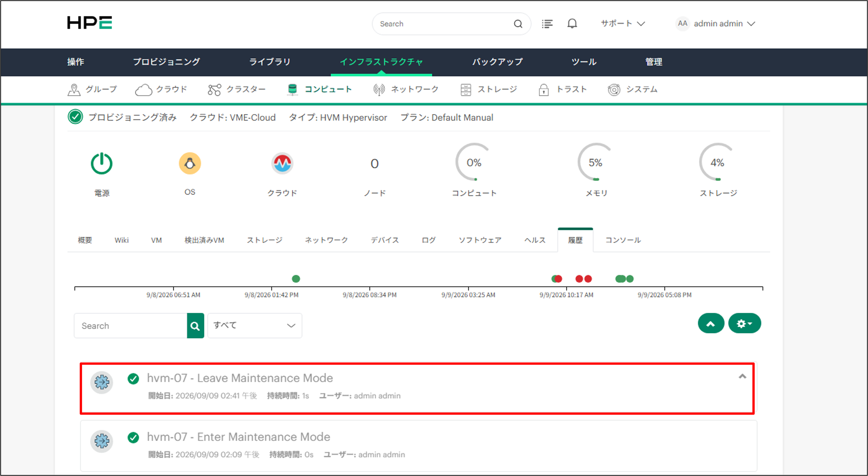
Task: Click the green timeline dot near 01:42 PM
Action: tap(296, 279)
